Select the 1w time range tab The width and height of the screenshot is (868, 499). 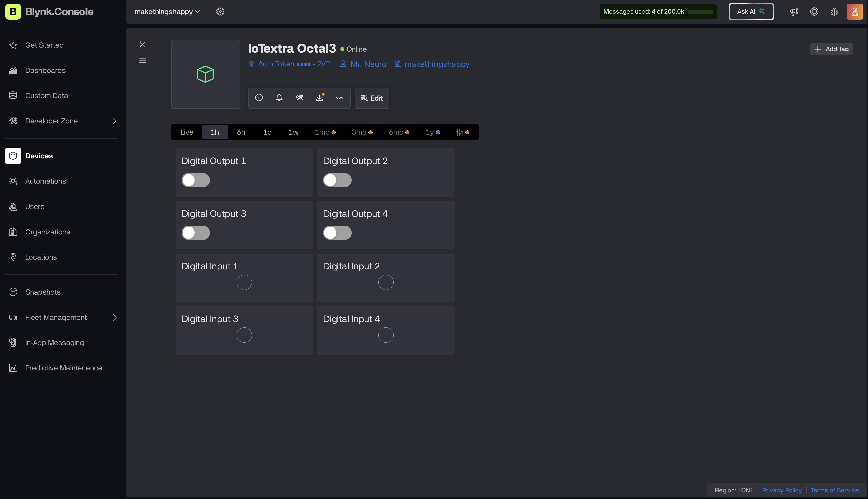point(294,132)
